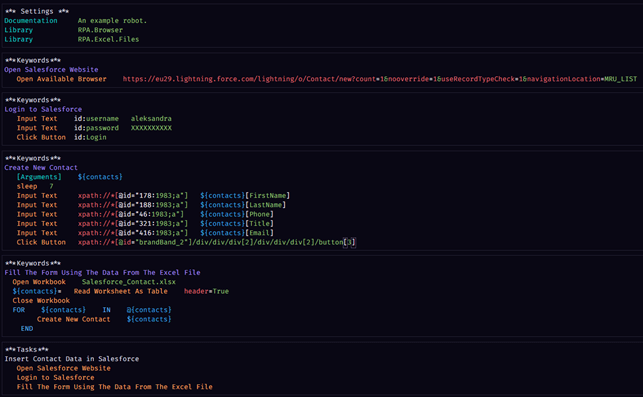Select the "Documentation" setting name
Image resolution: width=643 pixels, height=397 pixels.
(x=31, y=21)
